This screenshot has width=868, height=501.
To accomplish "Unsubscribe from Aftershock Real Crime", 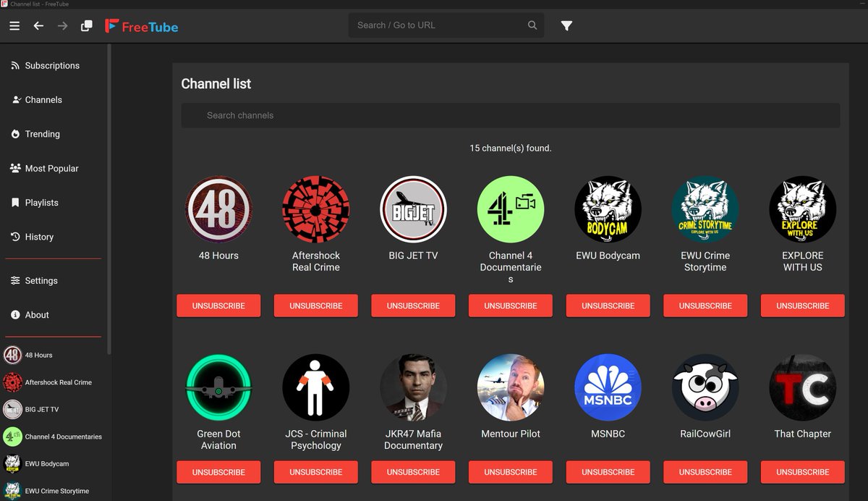I will click(x=316, y=306).
